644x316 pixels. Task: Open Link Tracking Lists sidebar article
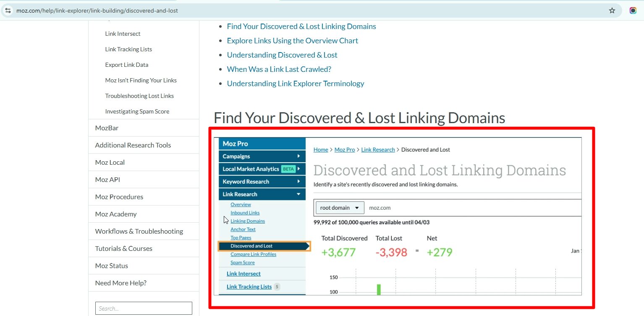pyautogui.click(x=128, y=49)
